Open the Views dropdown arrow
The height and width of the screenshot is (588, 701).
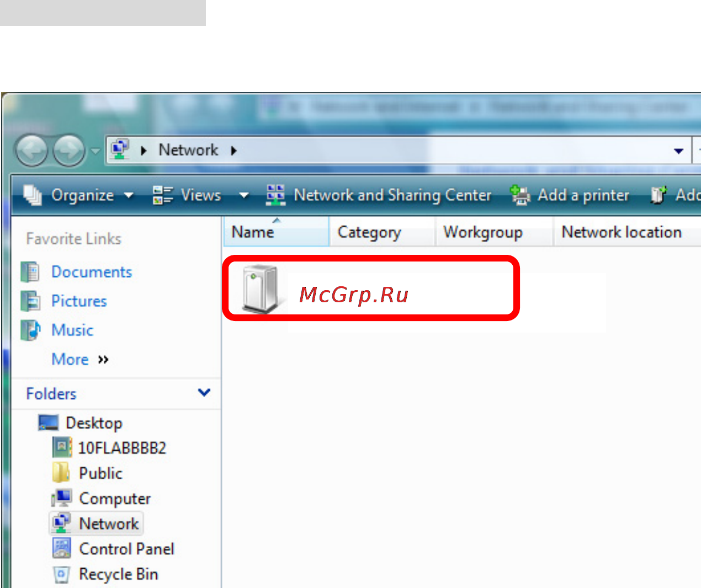click(x=243, y=195)
